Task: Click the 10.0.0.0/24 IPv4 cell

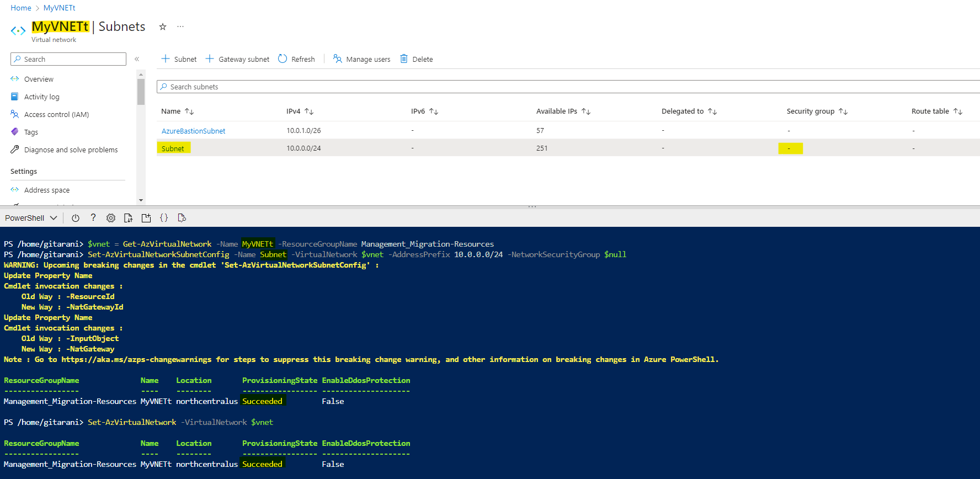Action: [303, 148]
